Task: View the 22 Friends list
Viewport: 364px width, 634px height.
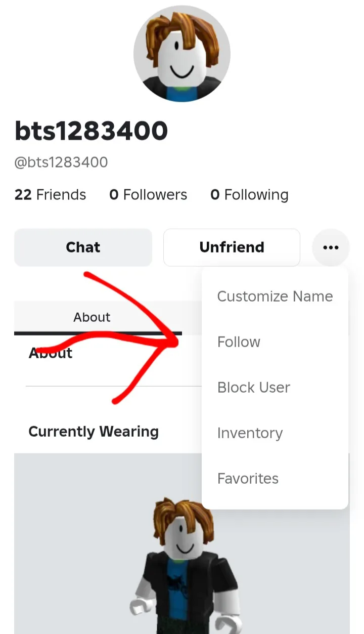Action: [51, 195]
